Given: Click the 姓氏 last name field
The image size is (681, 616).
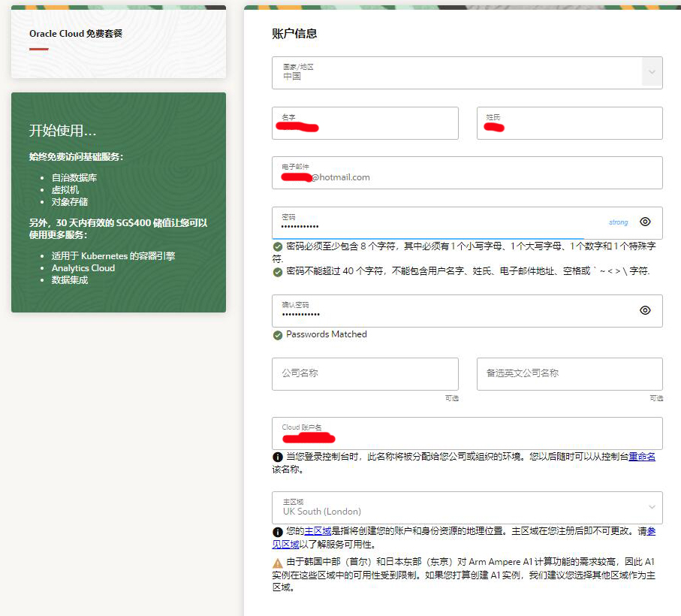Looking at the screenshot, I should click(569, 123).
